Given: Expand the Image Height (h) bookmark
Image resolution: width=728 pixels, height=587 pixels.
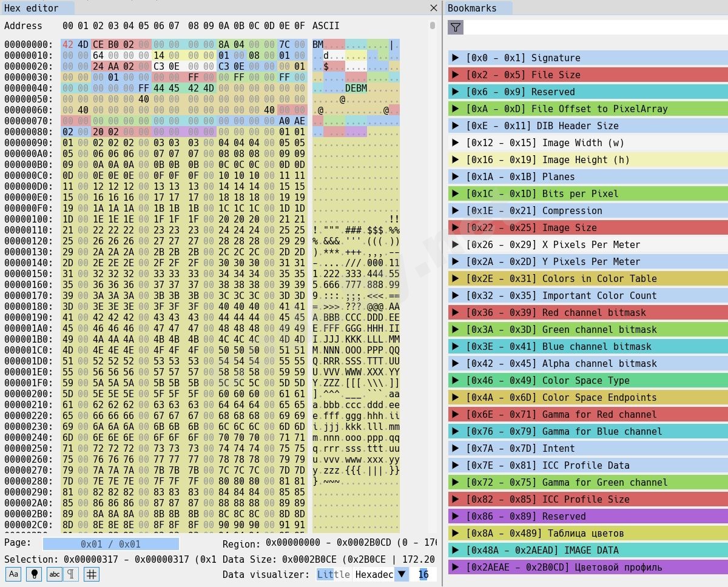Looking at the screenshot, I should 456,160.
